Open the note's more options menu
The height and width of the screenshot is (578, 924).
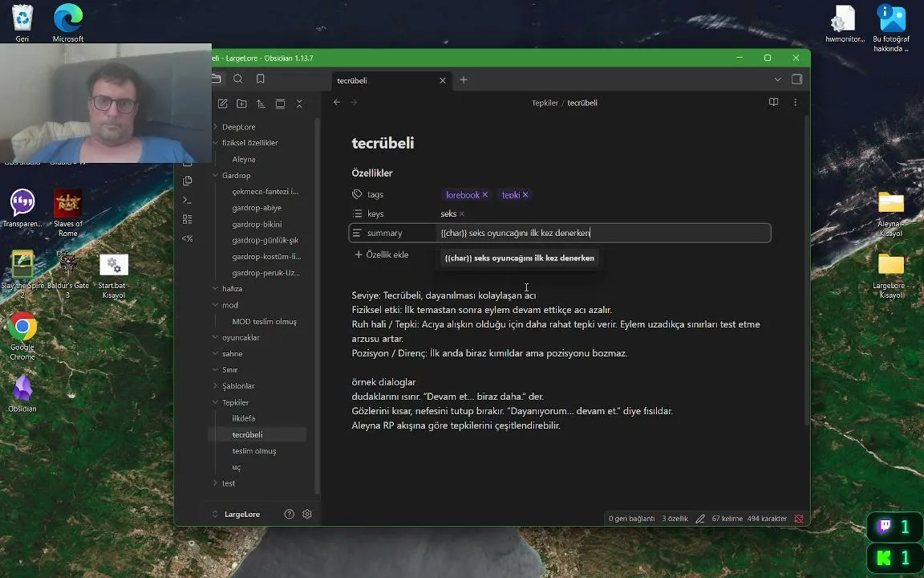click(x=796, y=102)
